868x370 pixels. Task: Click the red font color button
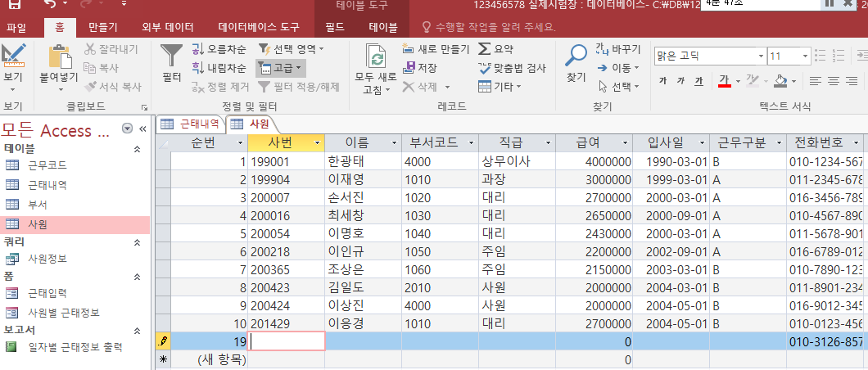724,81
